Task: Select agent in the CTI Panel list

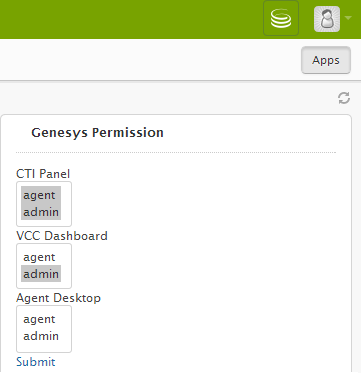Action: tap(41, 195)
